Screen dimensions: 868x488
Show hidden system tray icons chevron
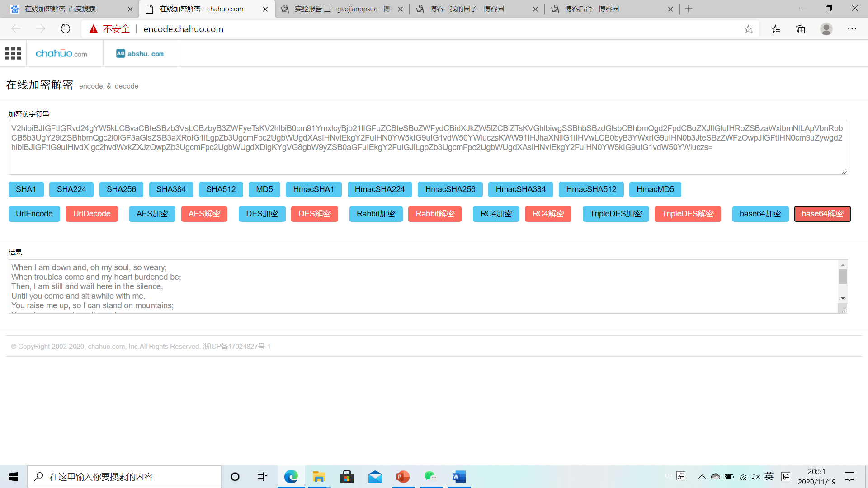[702, 477]
